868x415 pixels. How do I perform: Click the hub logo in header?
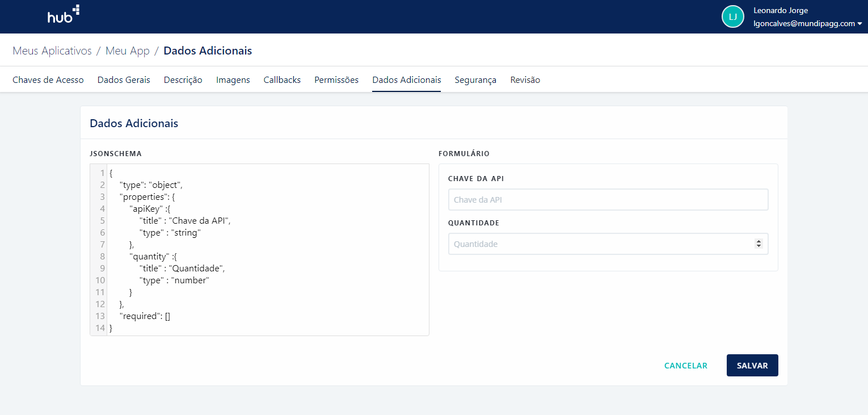pyautogui.click(x=64, y=15)
